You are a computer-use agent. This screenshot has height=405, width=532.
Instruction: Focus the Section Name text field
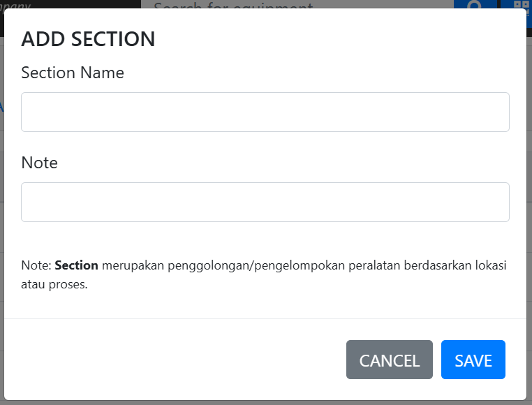(265, 112)
